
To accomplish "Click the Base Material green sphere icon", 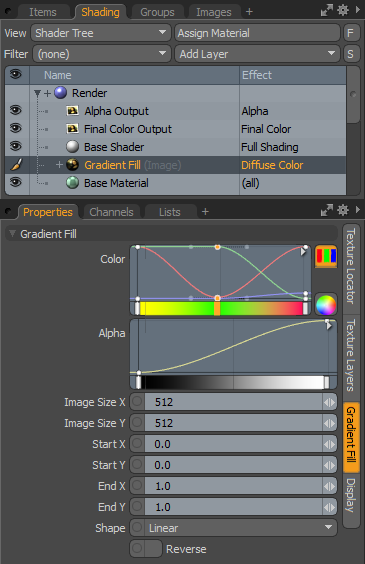I will (72, 183).
